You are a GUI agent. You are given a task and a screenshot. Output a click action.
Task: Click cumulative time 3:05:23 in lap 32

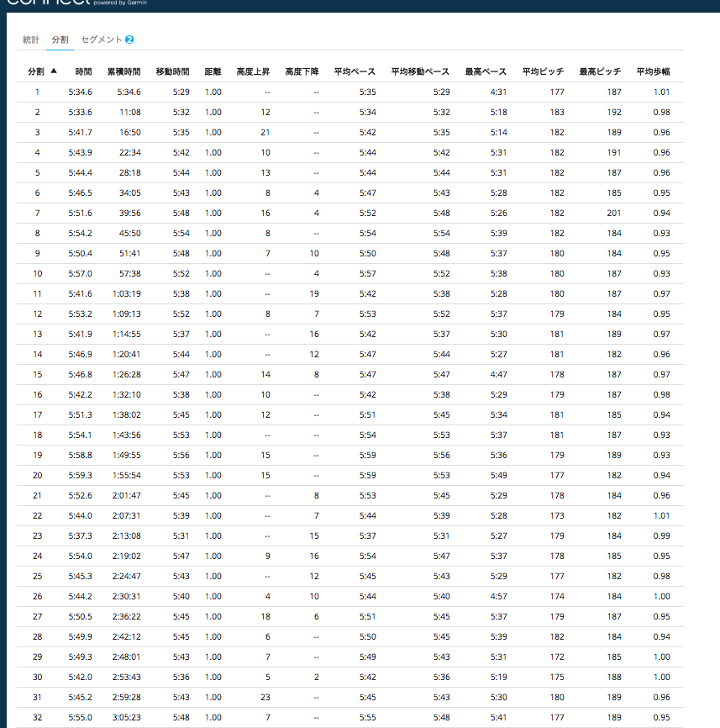pos(127,718)
